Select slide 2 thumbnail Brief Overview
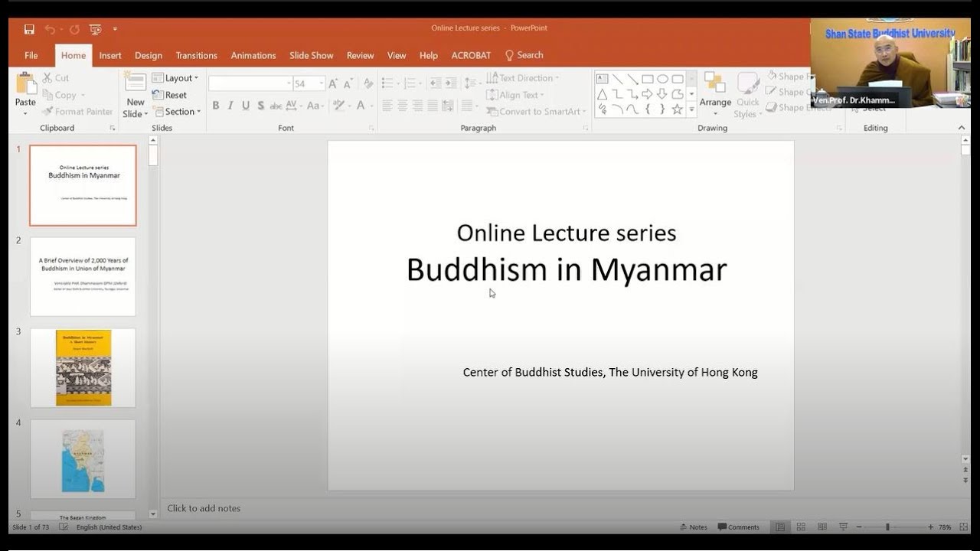 [x=83, y=276]
